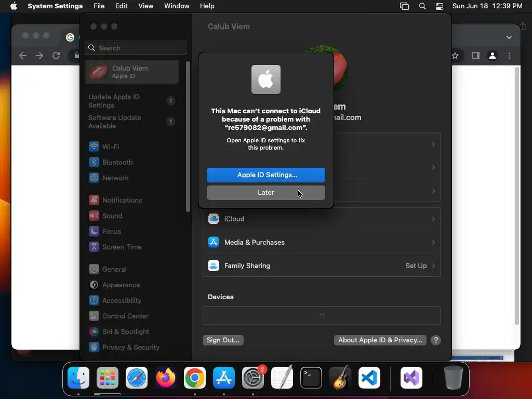Click the help question mark button
532x399 pixels.
pyautogui.click(x=436, y=340)
